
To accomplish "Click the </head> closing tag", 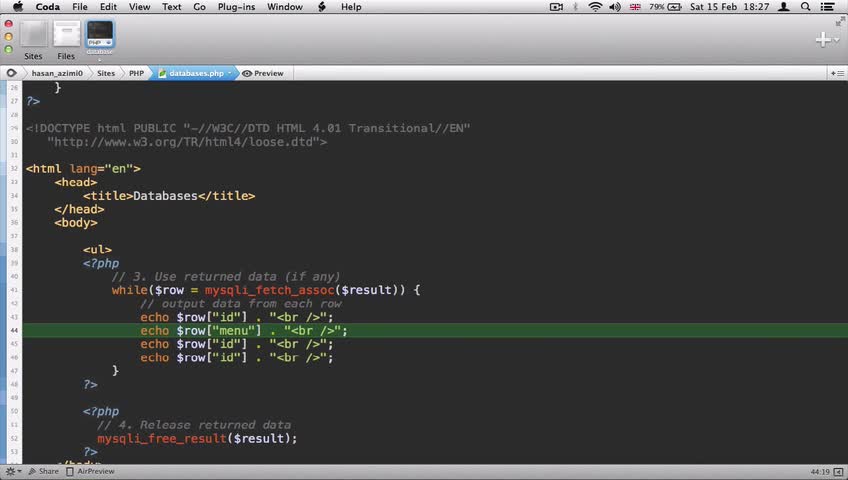I will tap(79, 209).
